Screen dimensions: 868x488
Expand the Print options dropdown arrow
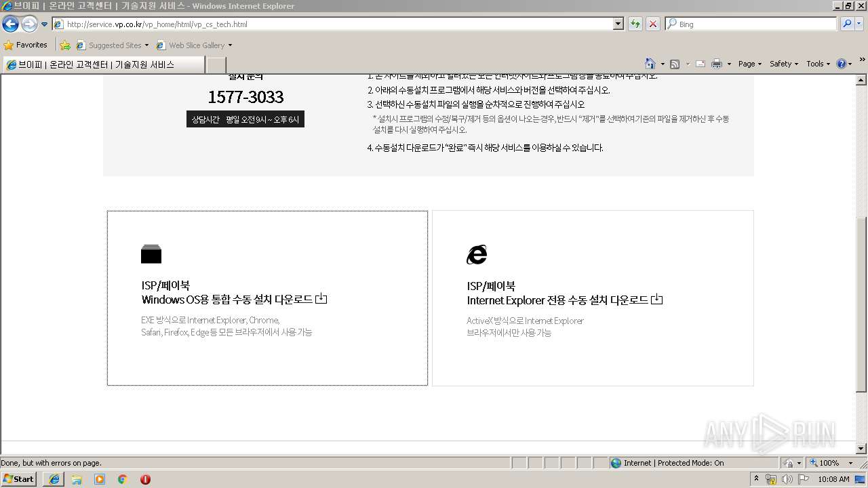pyautogui.click(x=729, y=64)
